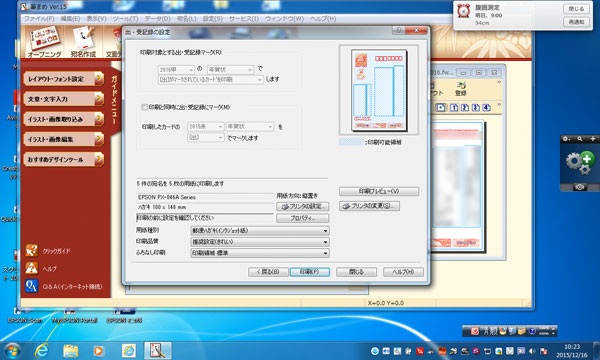Open the printed-card 年賀状 type dropdown
600x360 pixels.
[x=250, y=127]
